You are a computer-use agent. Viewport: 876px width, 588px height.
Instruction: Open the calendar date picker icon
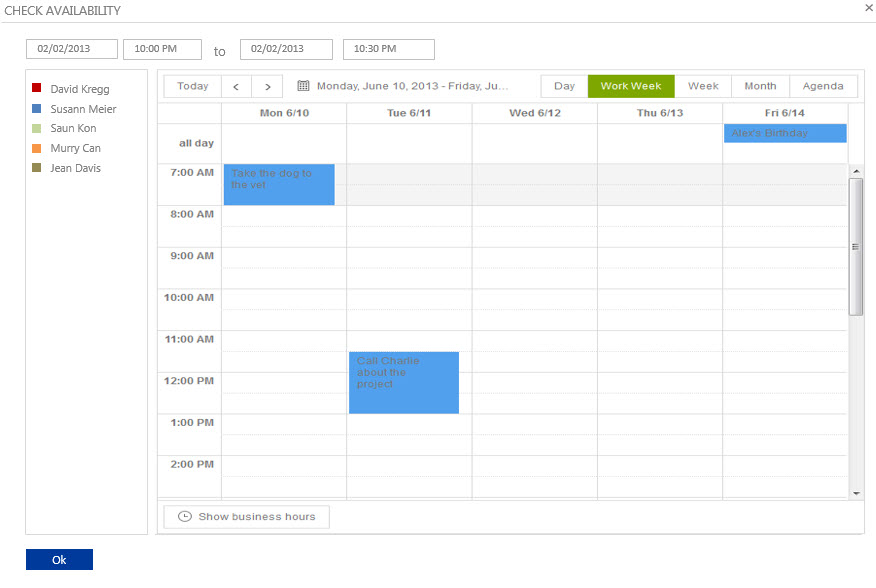click(303, 86)
